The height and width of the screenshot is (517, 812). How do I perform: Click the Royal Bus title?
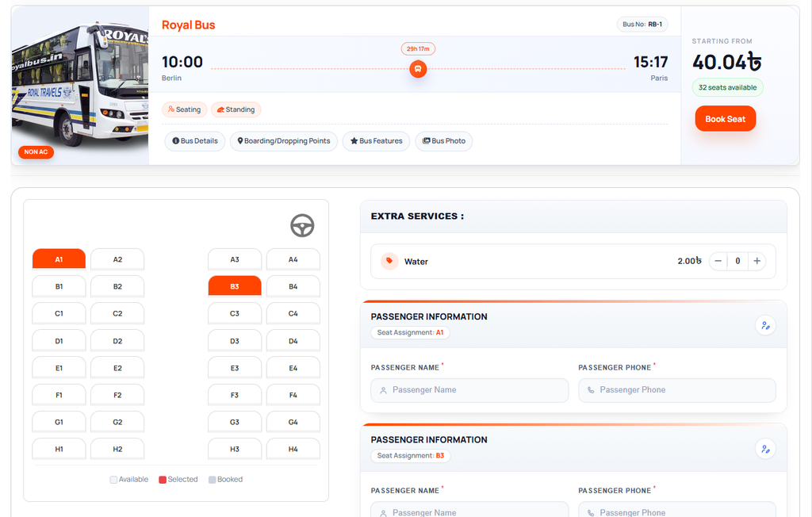(x=188, y=25)
